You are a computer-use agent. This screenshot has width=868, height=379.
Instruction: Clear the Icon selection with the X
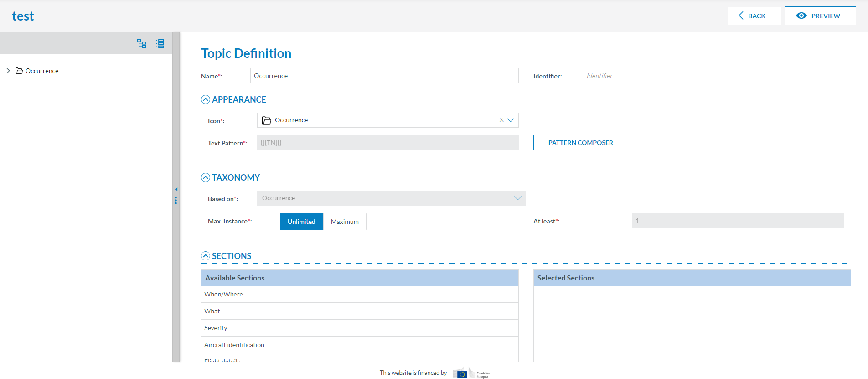pyautogui.click(x=501, y=120)
